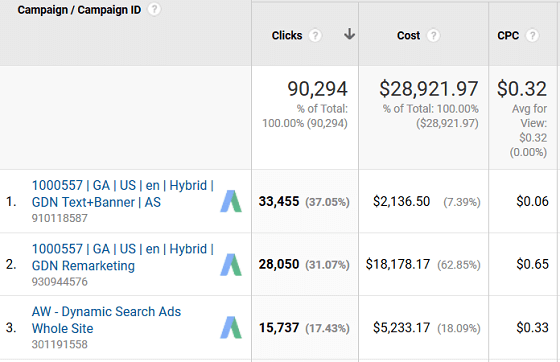Open the GDN Remarketing campaign link
The image size is (560, 362).
pos(122,257)
